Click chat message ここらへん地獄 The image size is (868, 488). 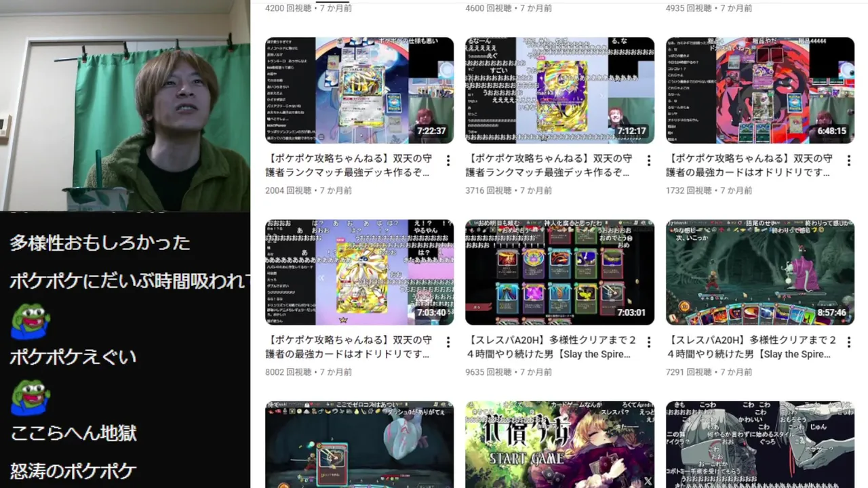point(73,432)
